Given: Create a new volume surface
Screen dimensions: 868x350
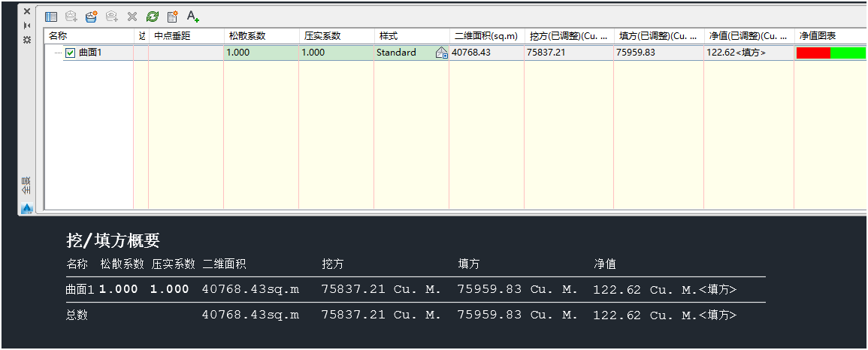Looking at the screenshot, I should [92, 17].
